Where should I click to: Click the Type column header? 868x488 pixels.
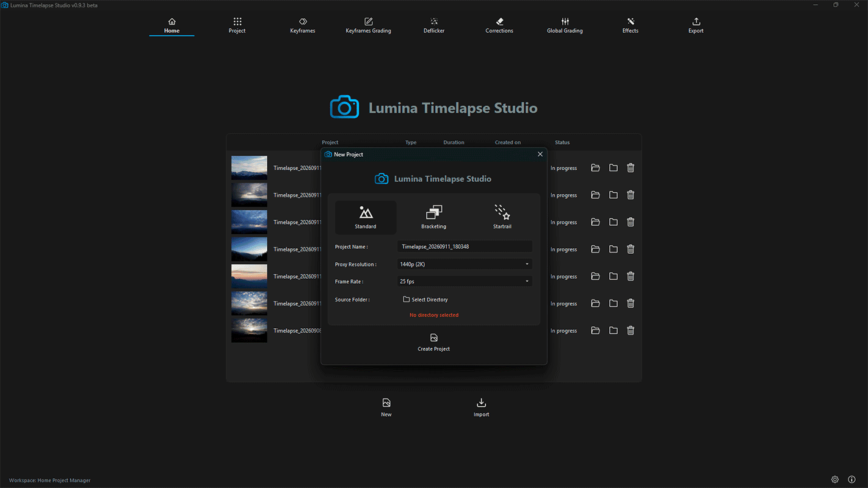tap(411, 142)
